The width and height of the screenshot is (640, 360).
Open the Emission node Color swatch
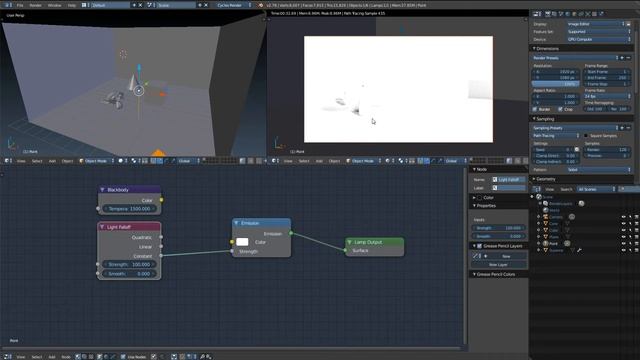[x=242, y=242]
